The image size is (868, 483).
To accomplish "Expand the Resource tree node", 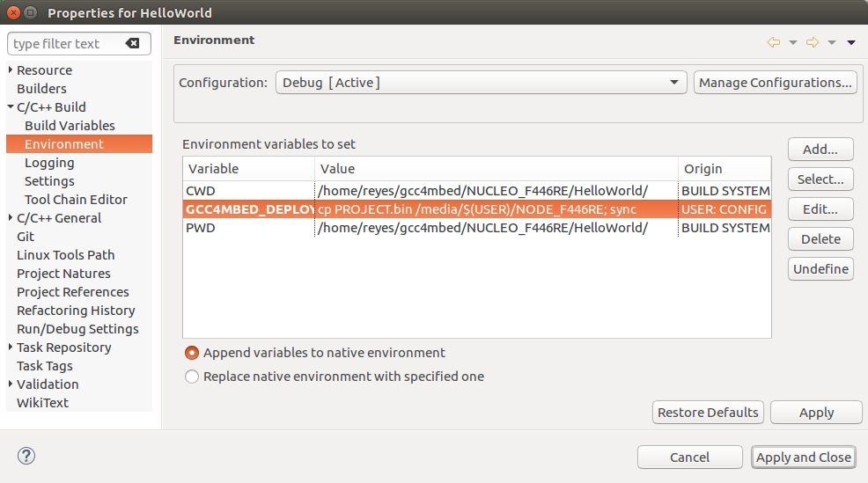I will click(x=11, y=70).
